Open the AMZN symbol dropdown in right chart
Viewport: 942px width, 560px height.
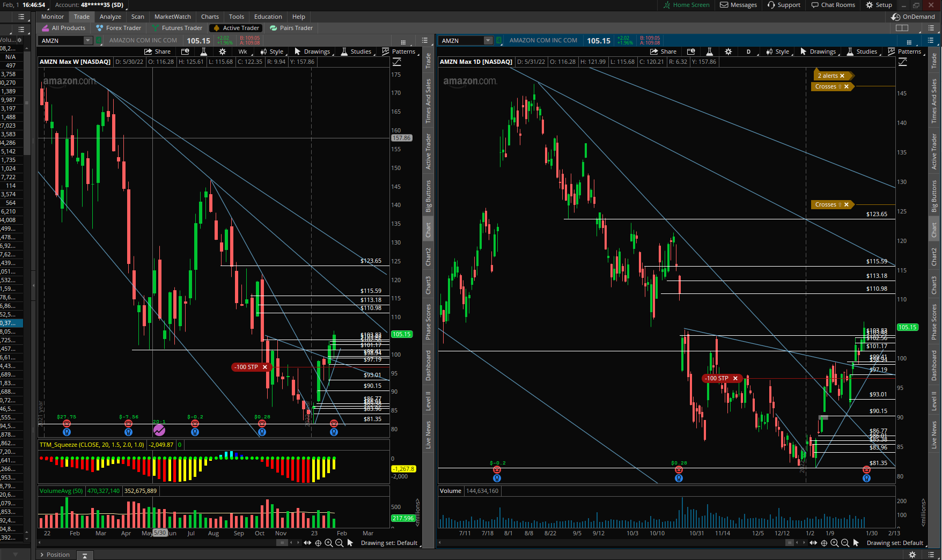[488, 40]
